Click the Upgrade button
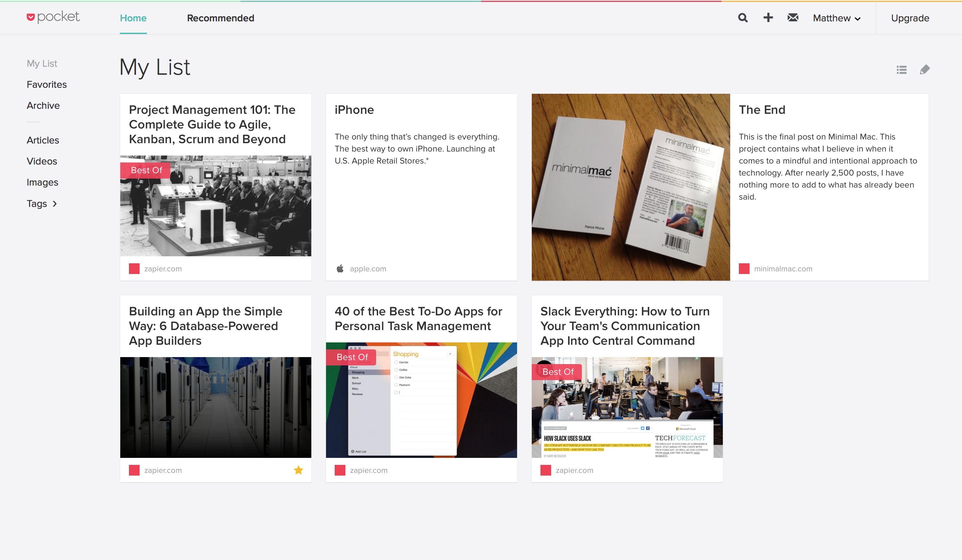The height and width of the screenshot is (560, 962). [910, 18]
